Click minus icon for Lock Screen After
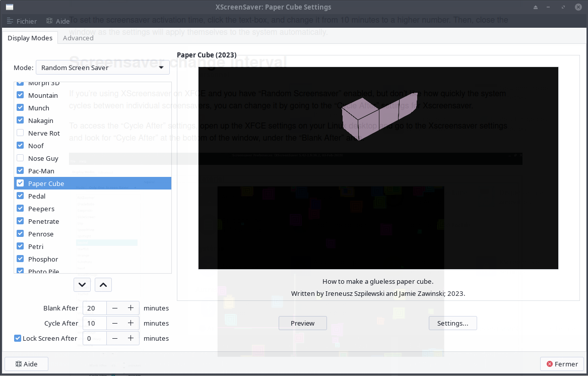Image resolution: width=588 pixels, height=376 pixels. (x=115, y=338)
